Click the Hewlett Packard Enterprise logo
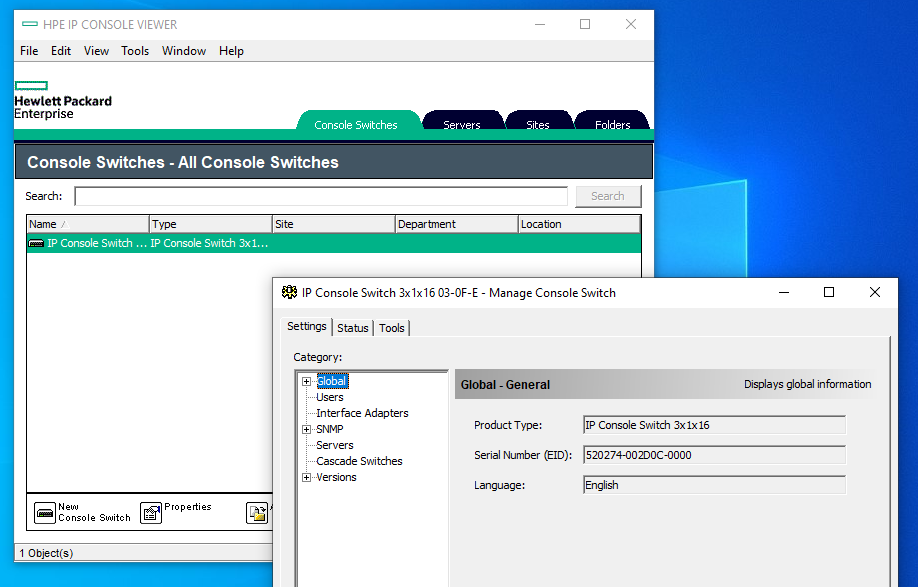 pyautogui.click(x=62, y=101)
